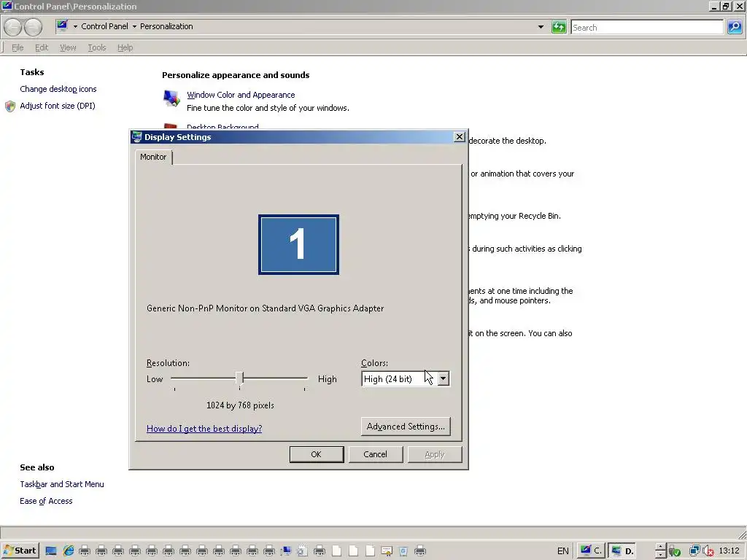
Task: Click Control Panel in the breadcrumb
Action: pos(104,26)
